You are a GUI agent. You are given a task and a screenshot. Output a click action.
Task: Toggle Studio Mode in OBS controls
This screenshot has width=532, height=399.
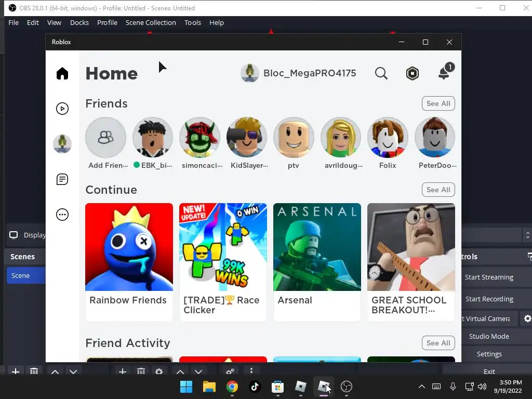point(489,336)
